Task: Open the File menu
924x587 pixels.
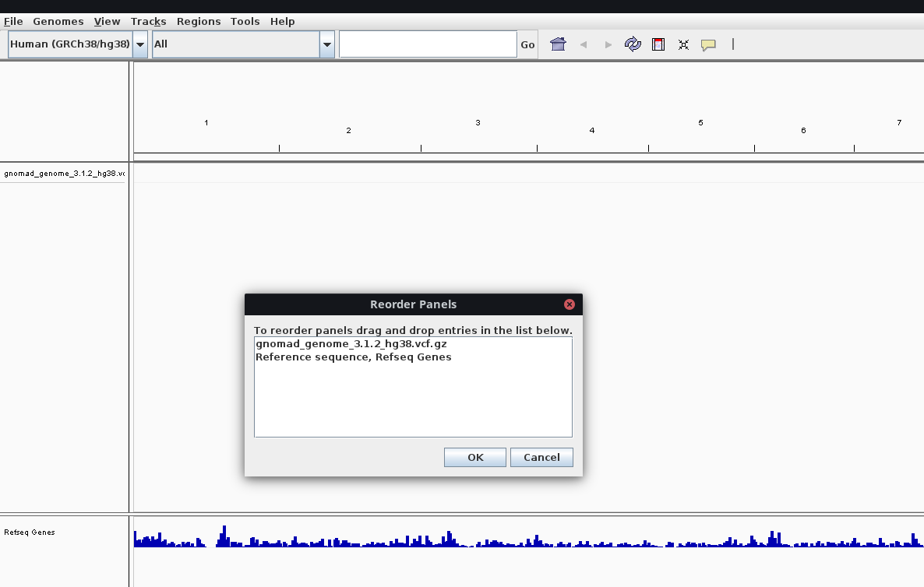Action: 13,21
